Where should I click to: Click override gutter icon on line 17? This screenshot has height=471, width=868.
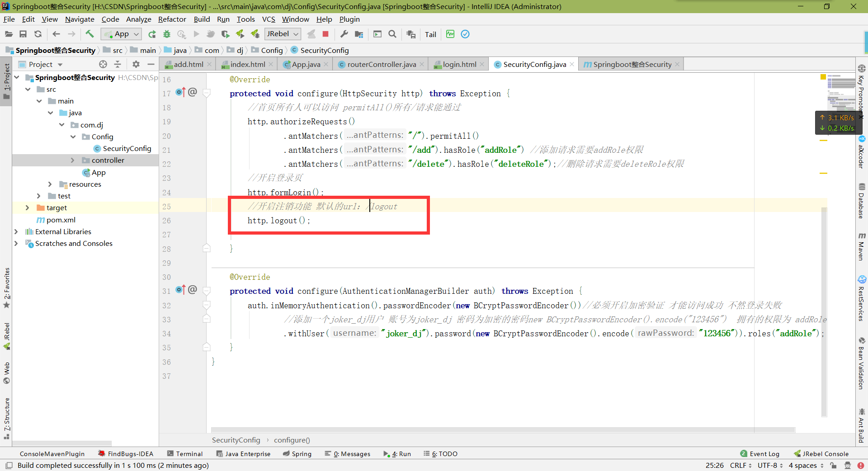[181, 93]
